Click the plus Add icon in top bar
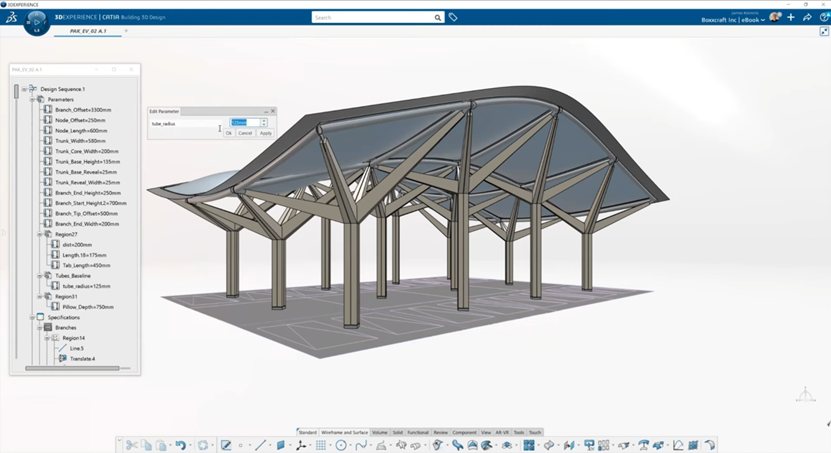Image resolution: width=831 pixels, height=453 pixels. click(792, 17)
